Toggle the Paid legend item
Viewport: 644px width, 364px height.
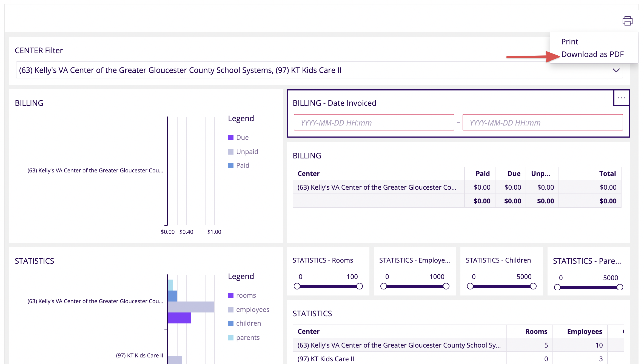pos(242,165)
